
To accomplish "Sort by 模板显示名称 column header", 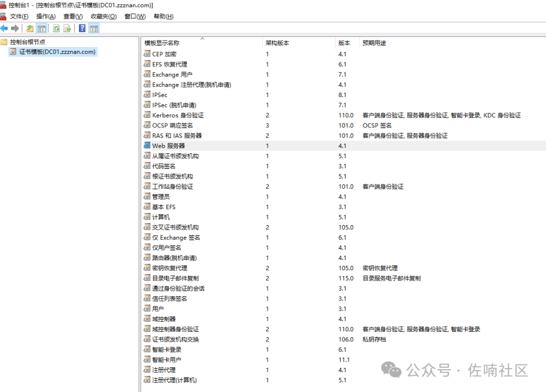I will (202, 43).
